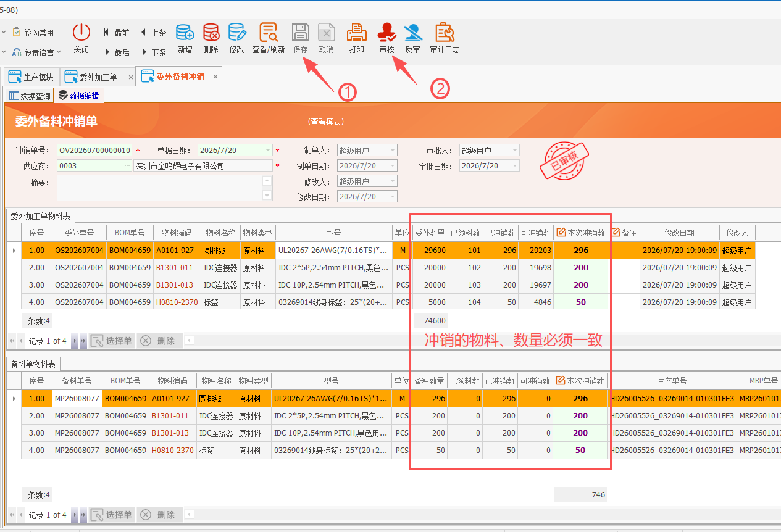Viewport: 781px width, 532px height.
Task: Click the 修改 edit record icon
Action: tap(236, 33)
